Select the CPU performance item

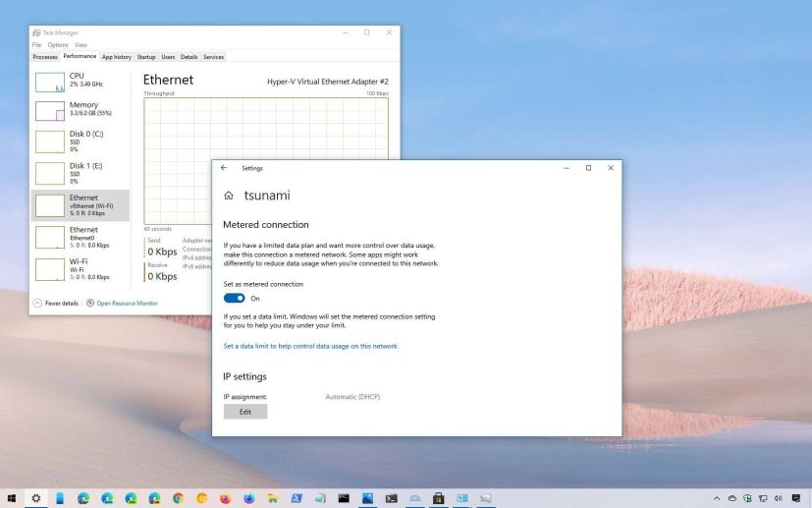81,82
